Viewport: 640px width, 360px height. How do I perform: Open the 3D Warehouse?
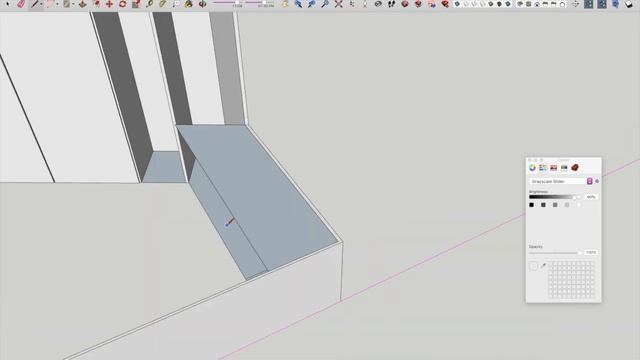pyautogui.click(x=405, y=4)
